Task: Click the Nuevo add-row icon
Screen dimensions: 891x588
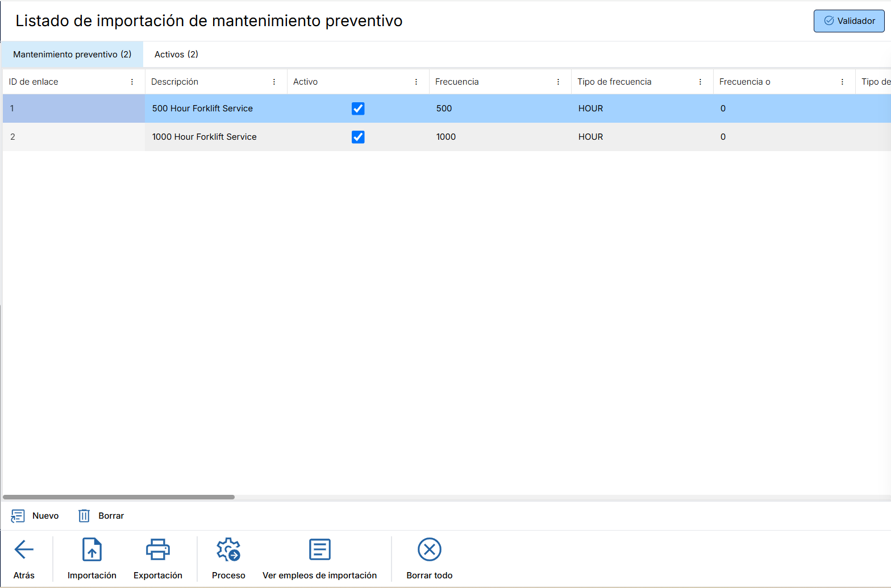Action: [x=18, y=516]
